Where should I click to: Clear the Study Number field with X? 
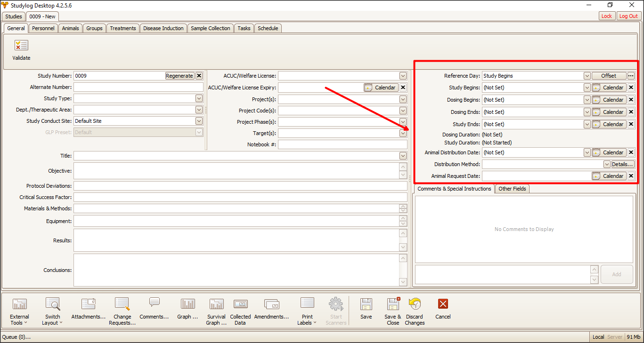[199, 76]
